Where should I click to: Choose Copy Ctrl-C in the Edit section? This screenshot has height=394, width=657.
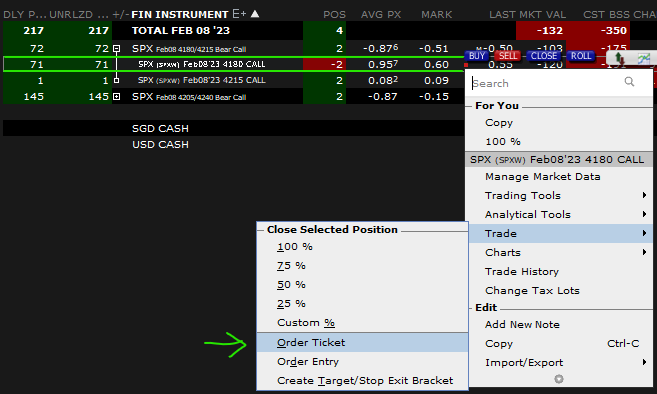pyautogui.click(x=560, y=344)
